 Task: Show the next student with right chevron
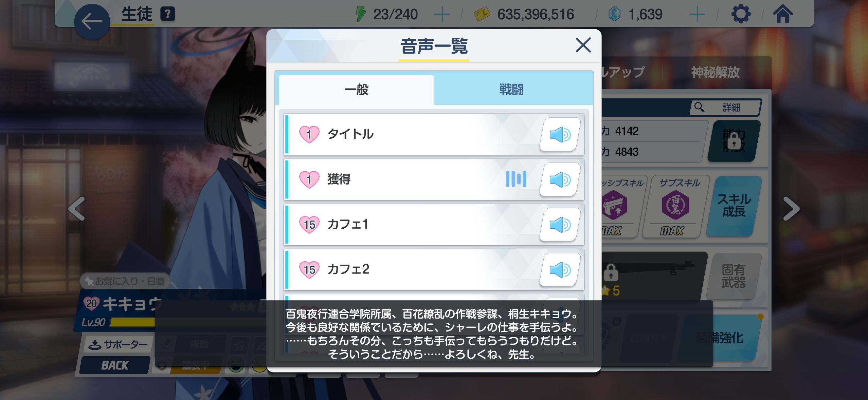[x=791, y=208]
